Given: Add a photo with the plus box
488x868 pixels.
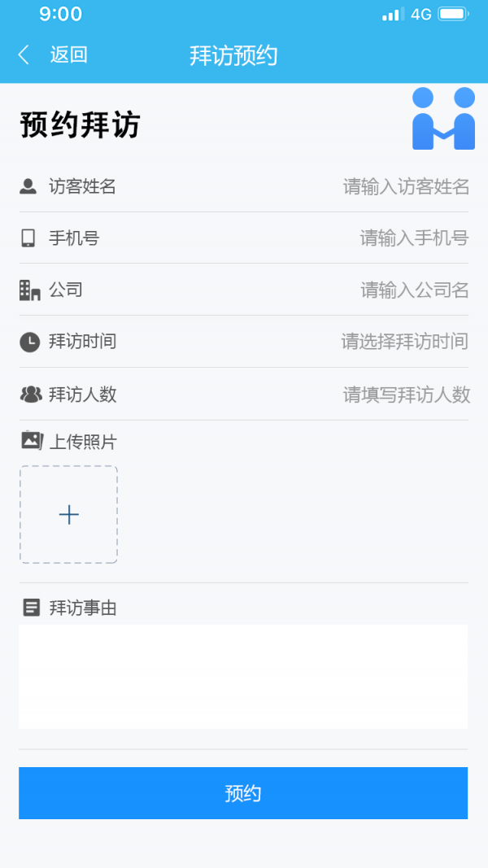Looking at the screenshot, I should coord(69,514).
